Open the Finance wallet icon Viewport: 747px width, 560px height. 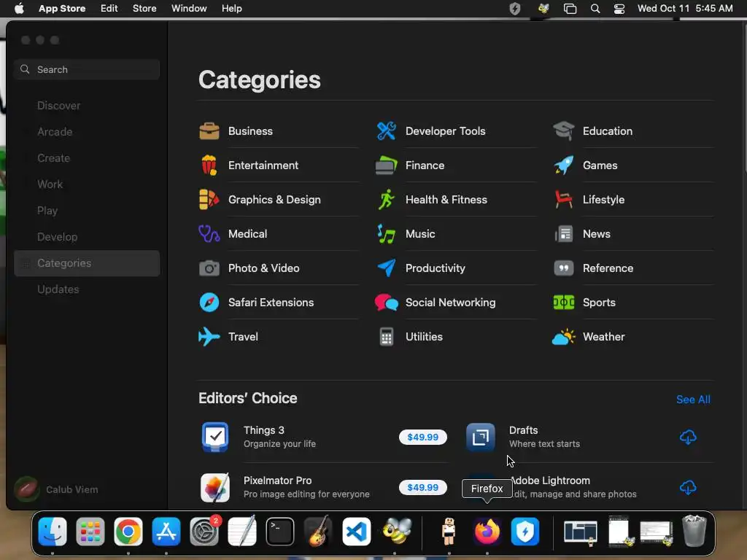tap(387, 166)
